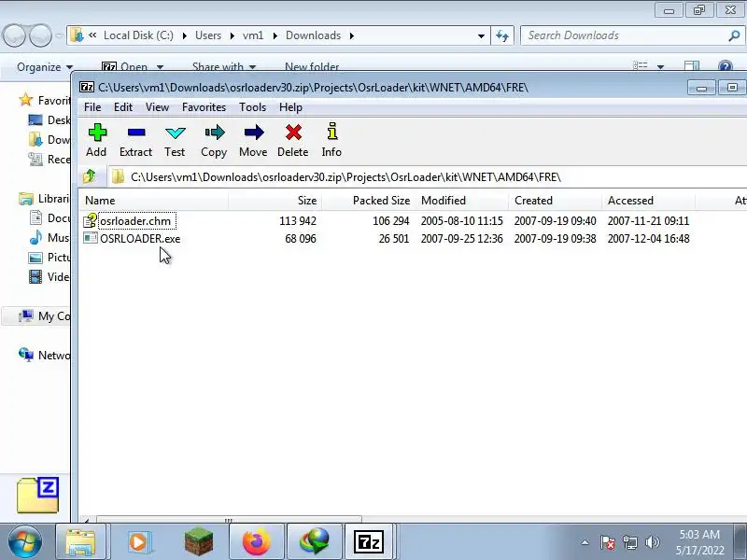Click the Extract tool in 7-Zip
This screenshot has height=560, width=747.
point(135,140)
